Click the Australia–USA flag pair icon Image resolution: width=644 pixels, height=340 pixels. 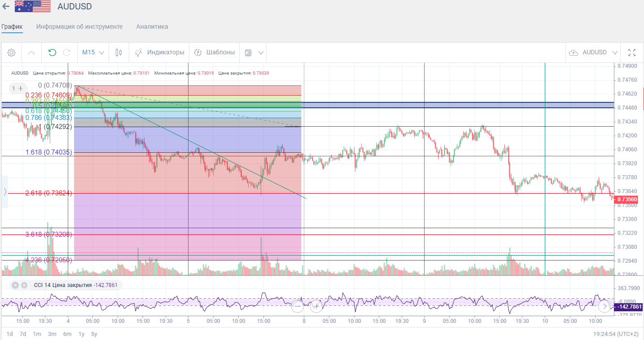coord(33,6)
